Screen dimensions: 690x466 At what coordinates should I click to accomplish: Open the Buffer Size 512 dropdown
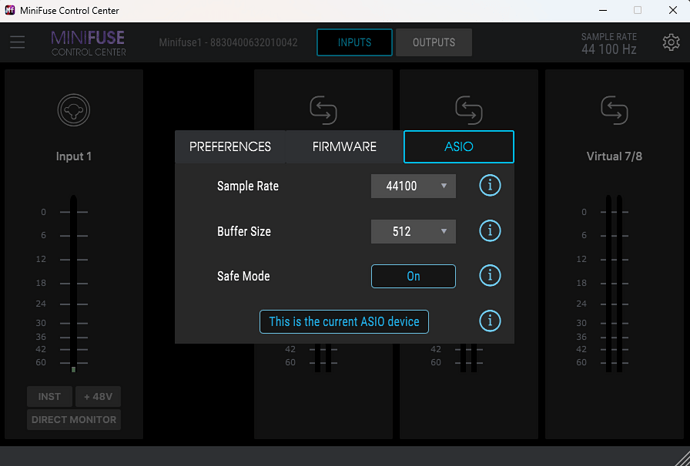pyautogui.click(x=413, y=231)
